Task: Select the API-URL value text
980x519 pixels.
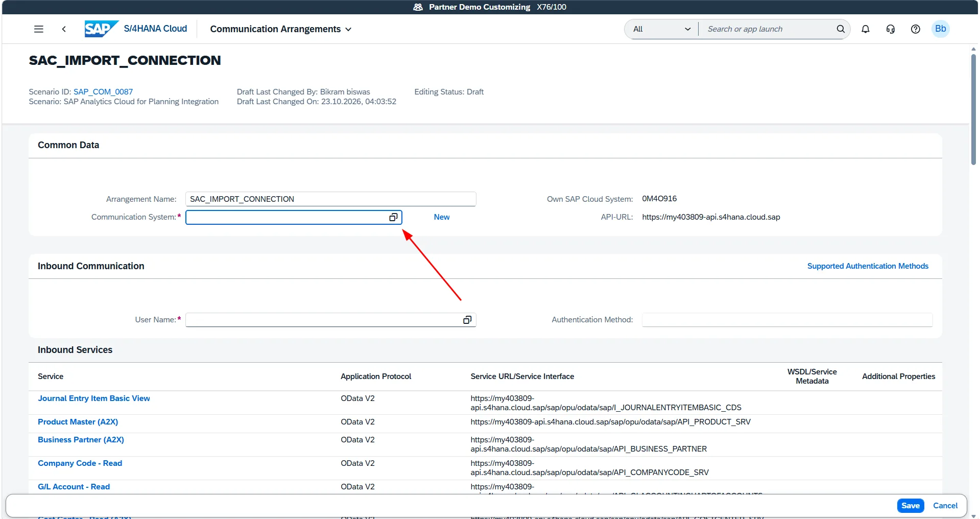Action: [711, 217]
